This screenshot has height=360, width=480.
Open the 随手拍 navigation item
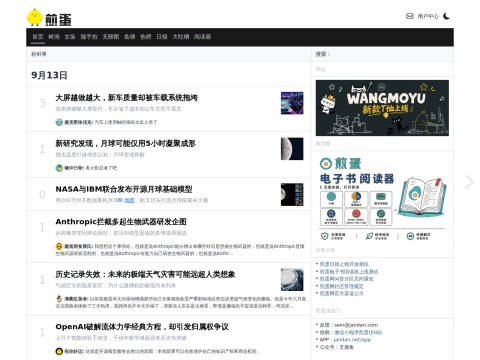pos(89,37)
